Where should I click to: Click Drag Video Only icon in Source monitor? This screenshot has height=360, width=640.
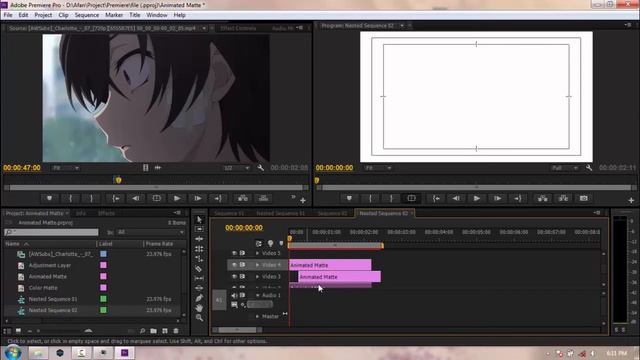[146, 168]
